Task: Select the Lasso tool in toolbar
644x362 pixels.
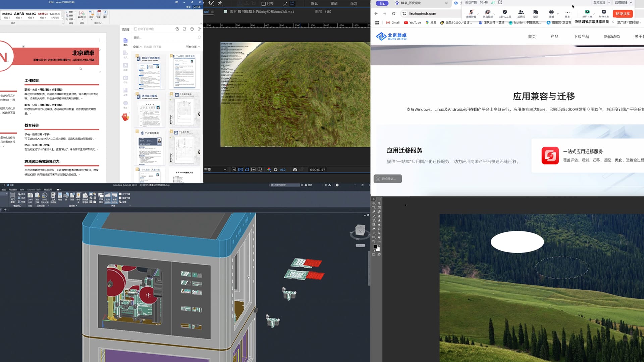Action: [374, 203]
